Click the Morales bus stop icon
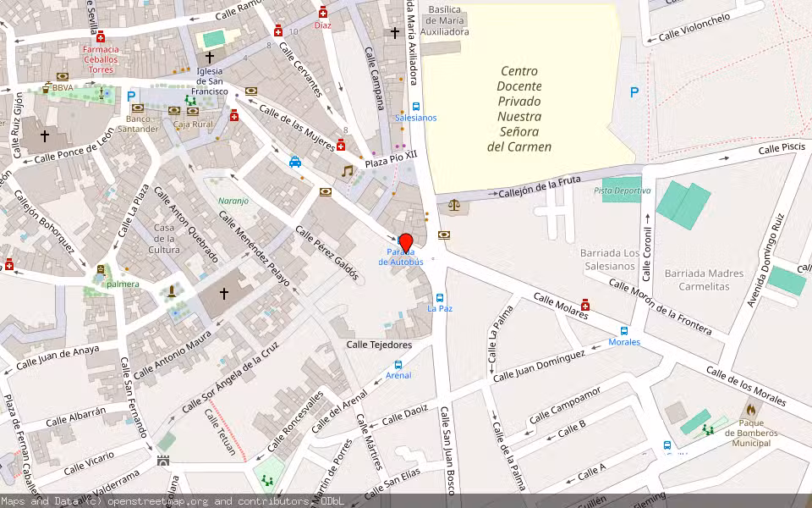 click(624, 331)
